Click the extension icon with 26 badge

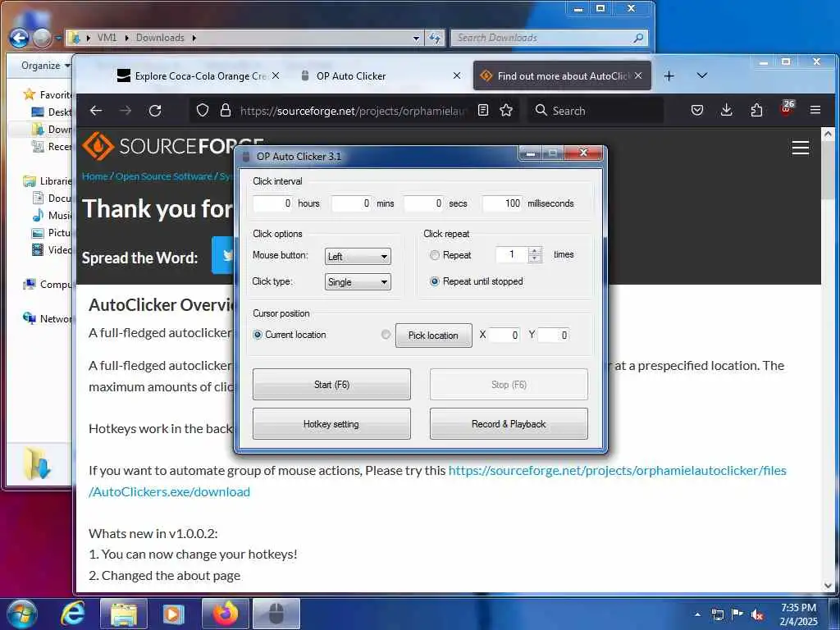(x=787, y=109)
